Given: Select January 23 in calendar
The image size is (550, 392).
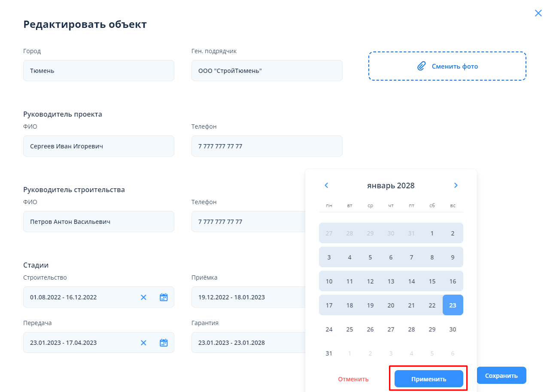Looking at the screenshot, I should pos(453,305).
